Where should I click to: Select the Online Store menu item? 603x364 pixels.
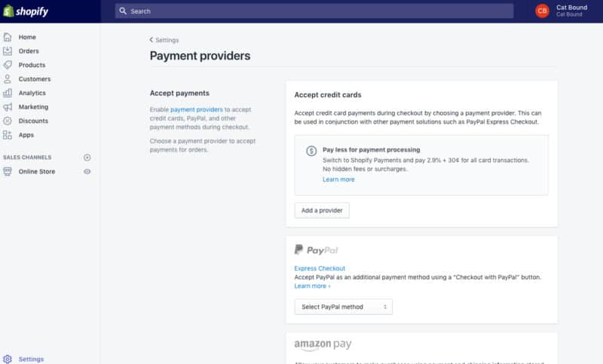[36, 171]
